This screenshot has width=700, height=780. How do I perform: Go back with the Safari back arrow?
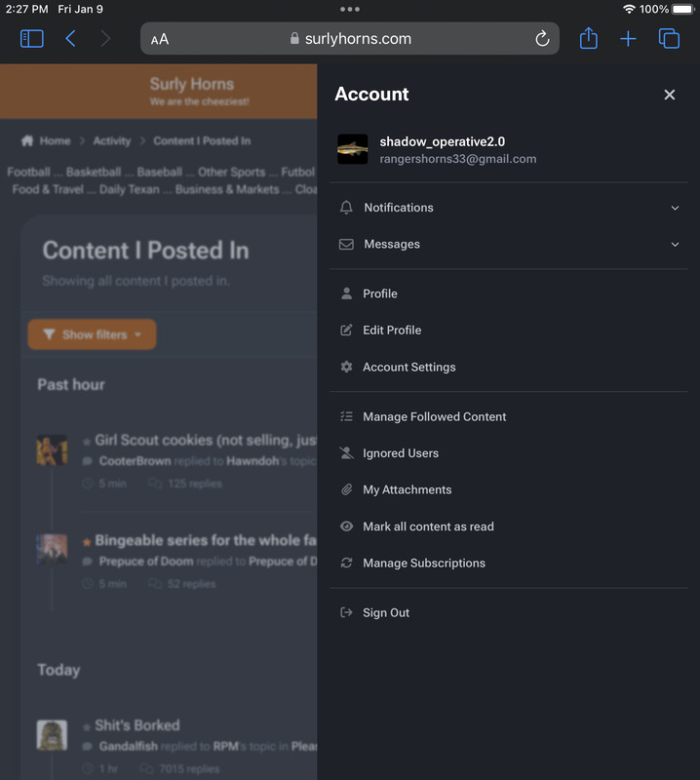pyautogui.click(x=70, y=39)
